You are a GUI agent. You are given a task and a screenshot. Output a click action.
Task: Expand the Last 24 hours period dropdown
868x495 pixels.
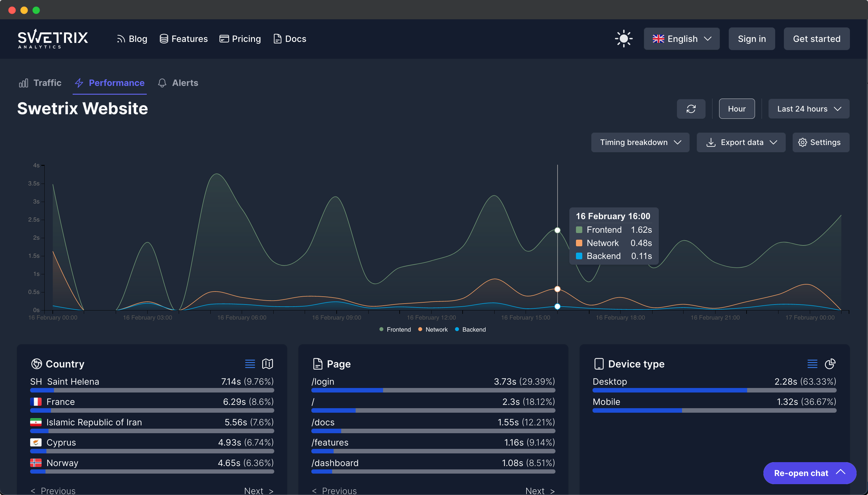click(x=809, y=109)
